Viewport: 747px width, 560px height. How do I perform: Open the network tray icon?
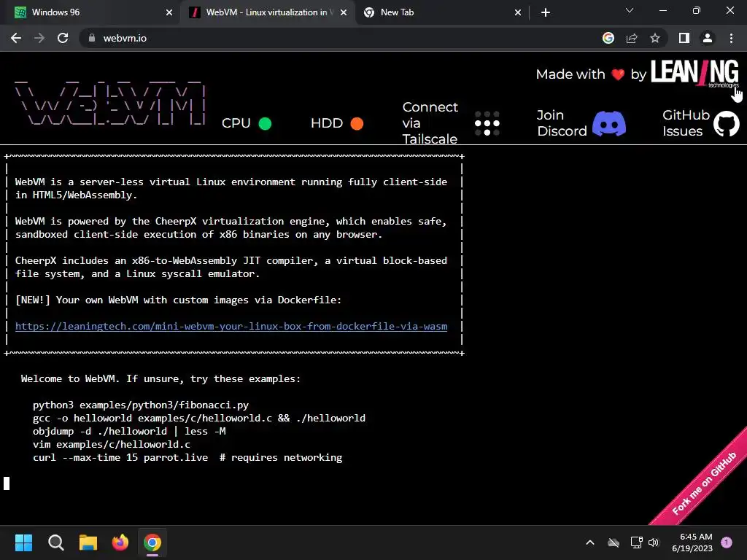pos(636,542)
